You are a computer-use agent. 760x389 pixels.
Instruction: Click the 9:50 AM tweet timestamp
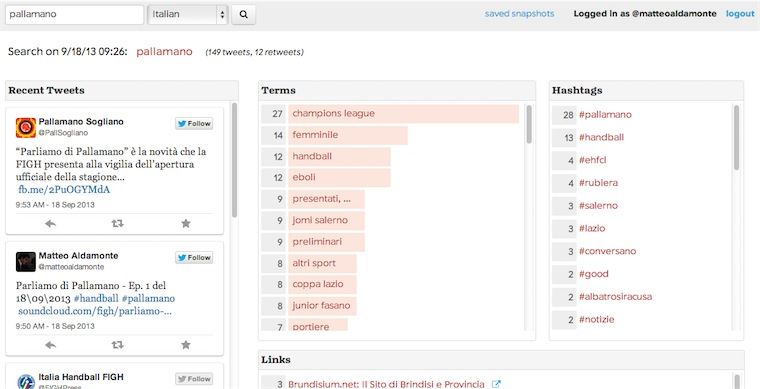point(55,326)
